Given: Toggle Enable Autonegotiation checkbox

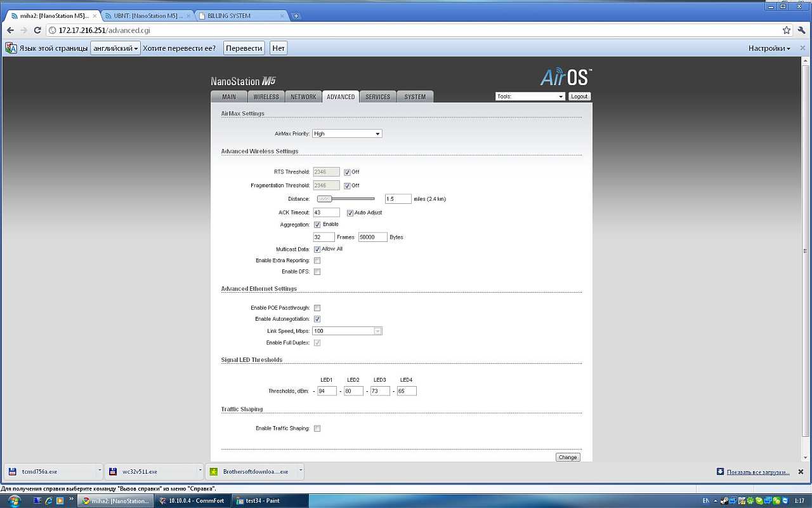Looking at the screenshot, I should [x=317, y=319].
